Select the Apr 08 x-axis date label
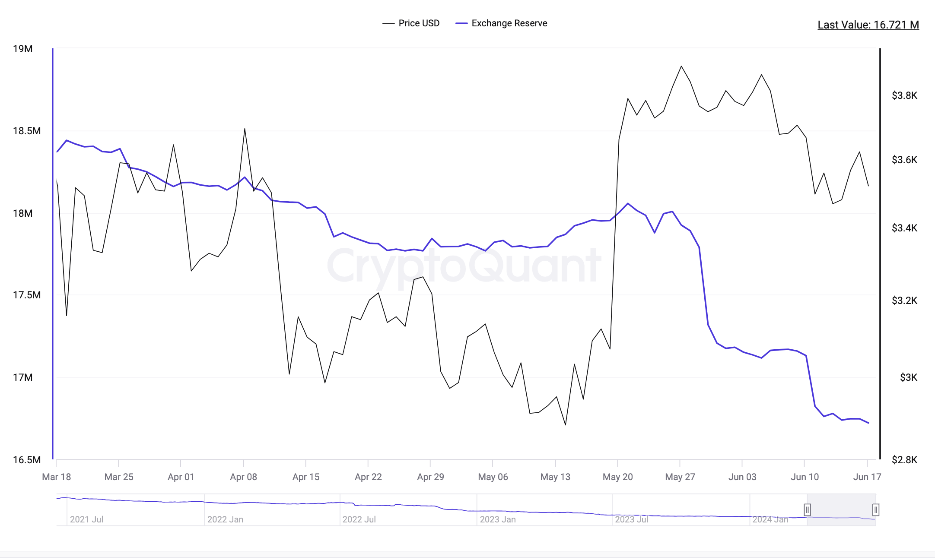This screenshot has height=560, width=935. [x=243, y=477]
